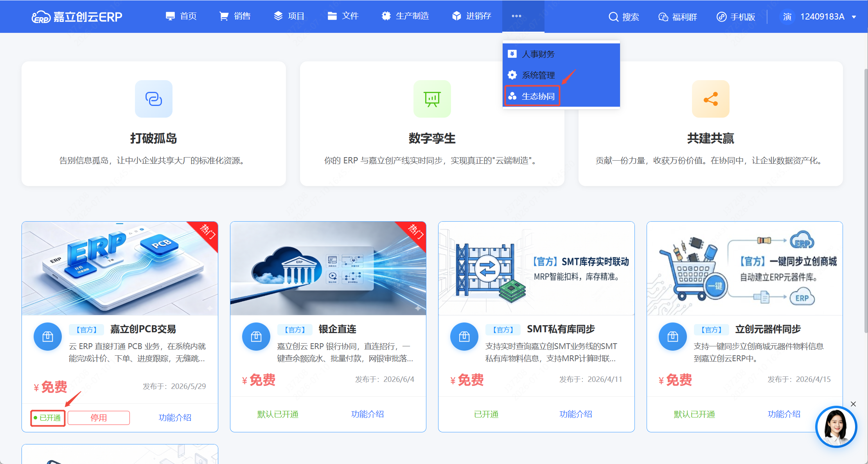This screenshot has width=868, height=464.
Task: Select 人事财务 in the dropdown
Action: click(x=561, y=54)
